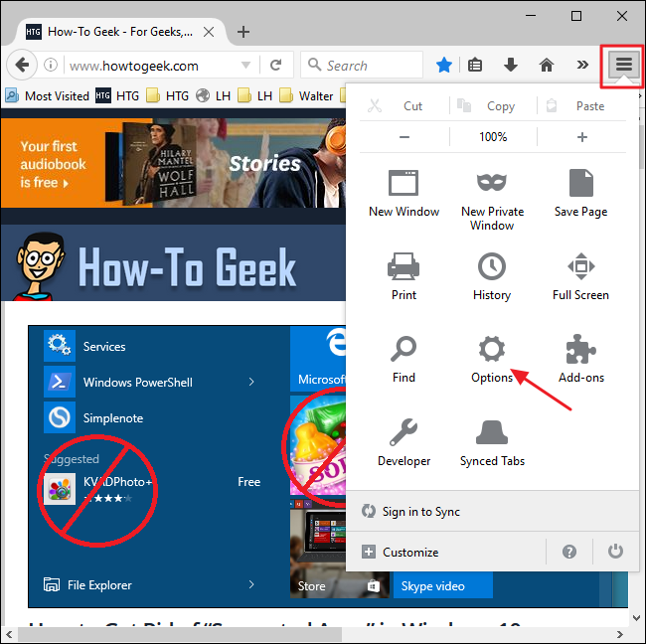
Task: Open the Firefox hamburger menu button
Action: point(624,65)
